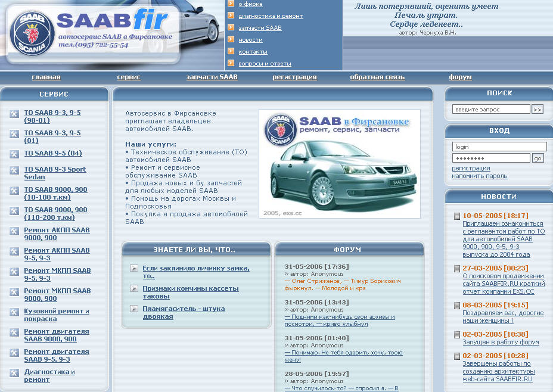
Task: Open the "обратная связь" menu item
Action: tap(377, 77)
